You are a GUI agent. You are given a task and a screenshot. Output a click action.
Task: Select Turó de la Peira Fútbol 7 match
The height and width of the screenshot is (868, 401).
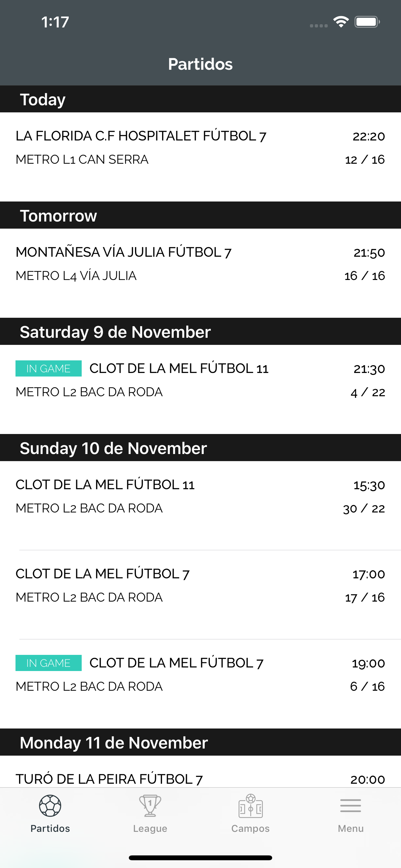(x=109, y=779)
